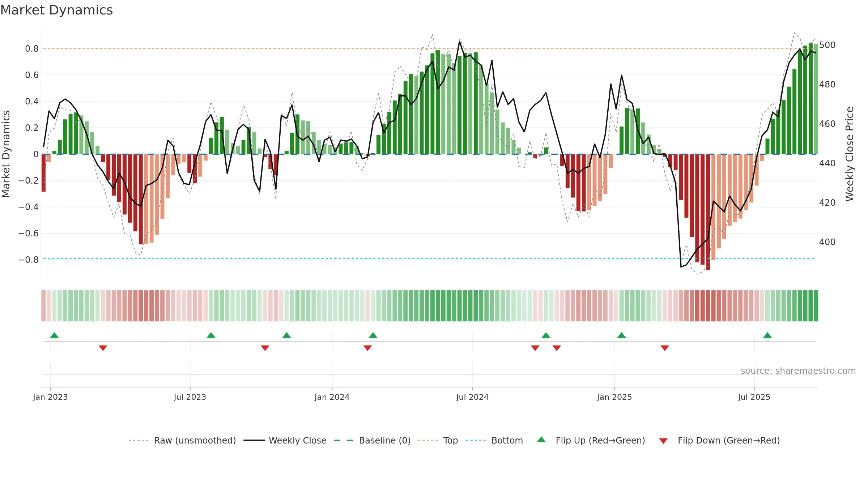Click the Market Dynamics chart title at top
868x488 pixels.
click(x=56, y=10)
